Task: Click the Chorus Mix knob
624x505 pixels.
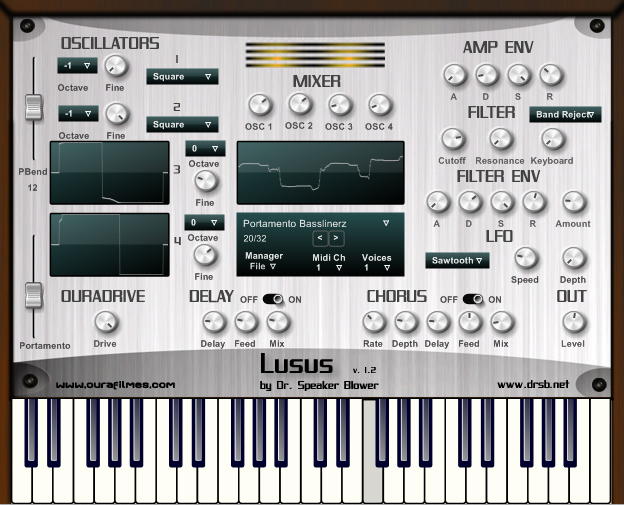Action: tap(502, 322)
